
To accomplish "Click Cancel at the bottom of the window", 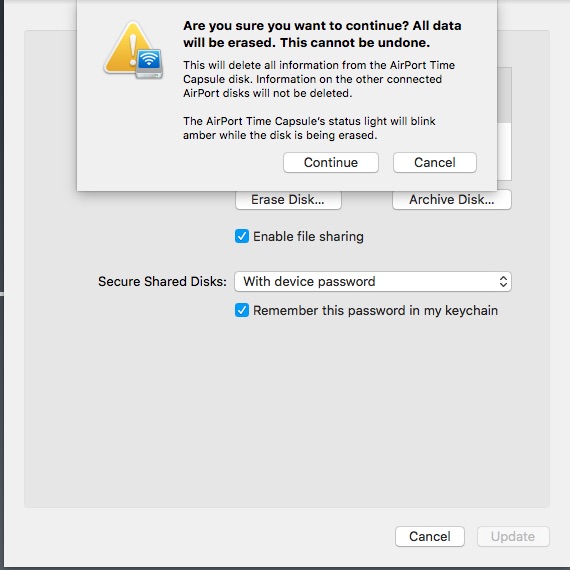I will [x=430, y=536].
